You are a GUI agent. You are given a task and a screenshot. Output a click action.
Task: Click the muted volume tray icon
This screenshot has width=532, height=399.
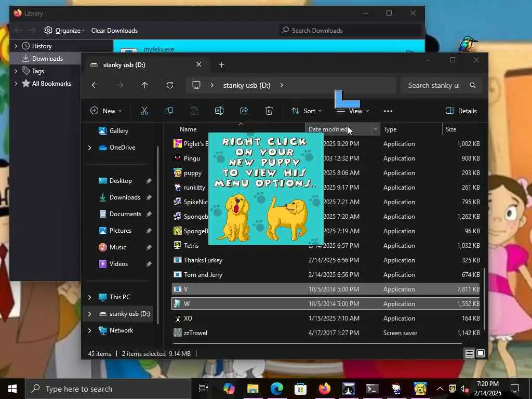click(464, 389)
